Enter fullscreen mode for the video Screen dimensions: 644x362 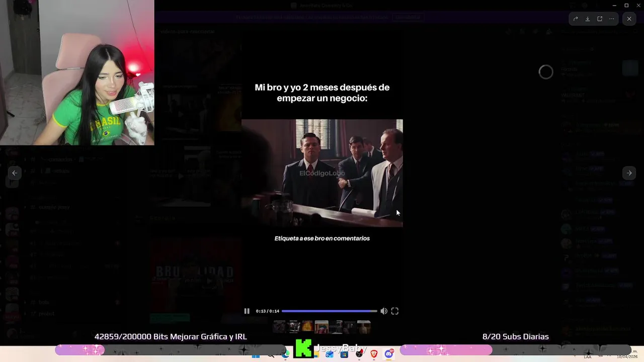[395, 311]
